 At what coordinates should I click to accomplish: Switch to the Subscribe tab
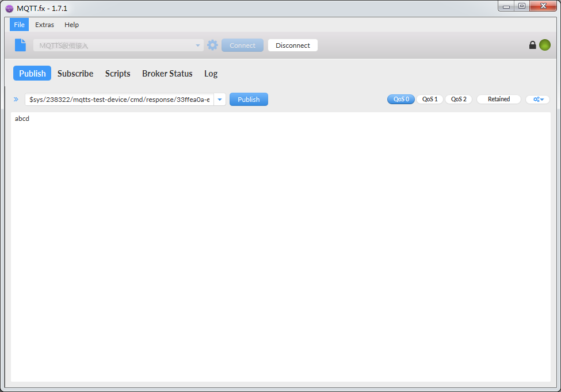pos(75,73)
